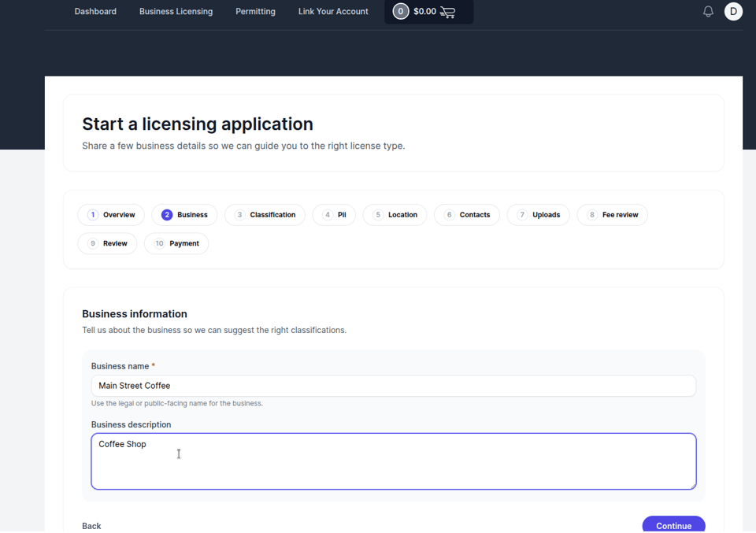
Task: Click the Business name label
Action: 120,366
